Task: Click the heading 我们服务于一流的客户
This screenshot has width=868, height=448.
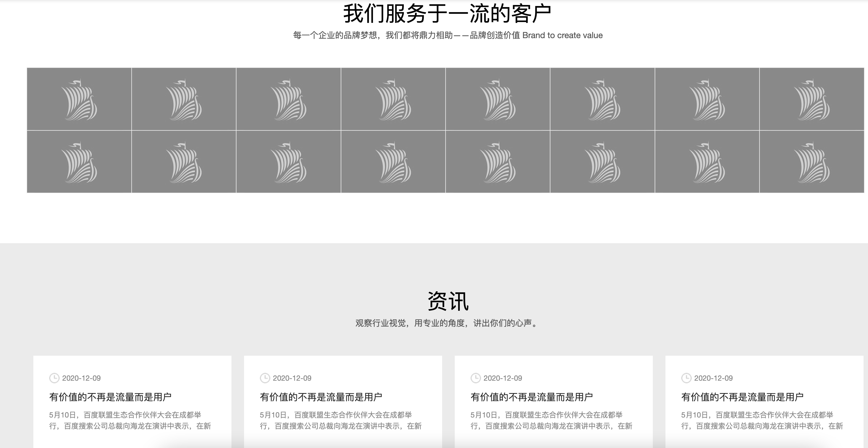Action: (447, 14)
